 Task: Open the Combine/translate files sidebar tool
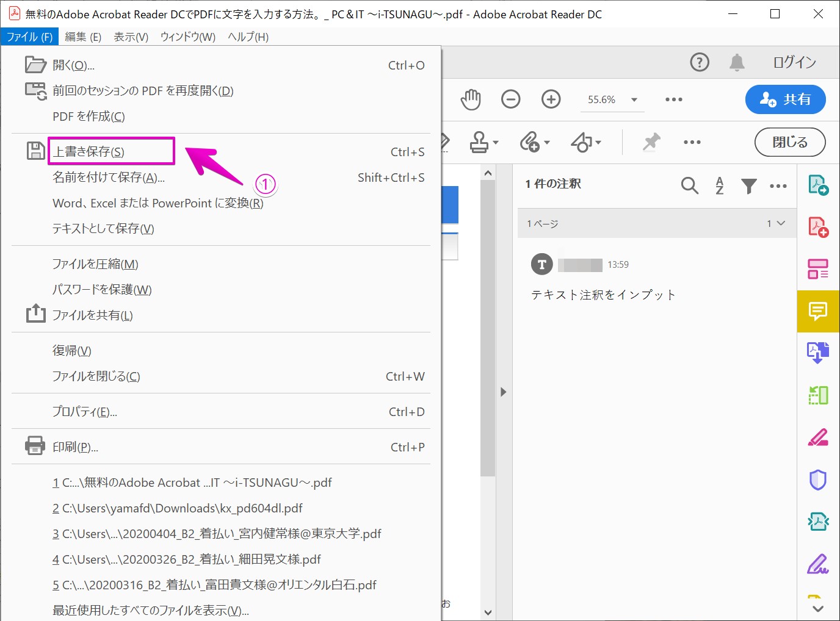point(818,353)
